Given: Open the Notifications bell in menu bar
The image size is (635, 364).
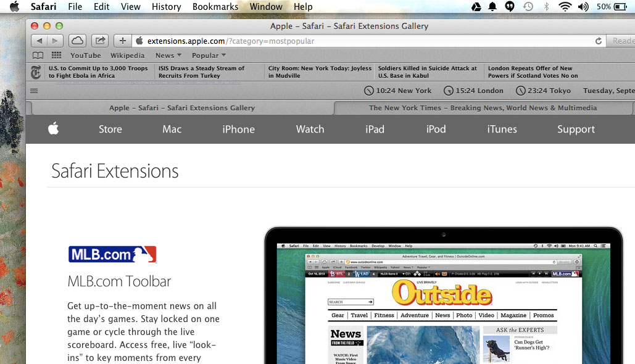Looking at the screenshot, I should click(x=492, y=7).
